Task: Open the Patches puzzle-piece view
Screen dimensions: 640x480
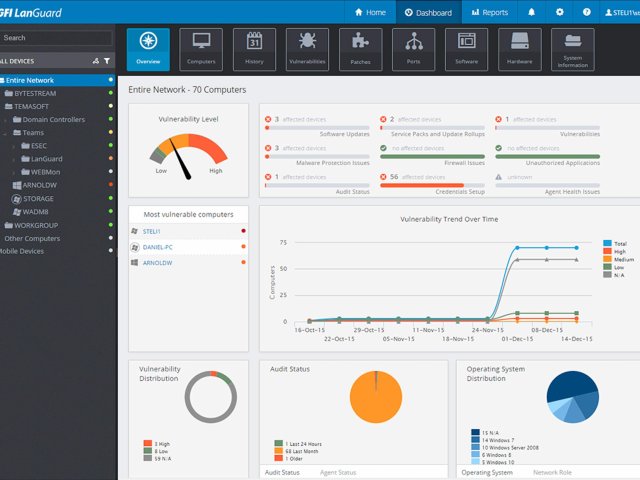Action: (360, 49)
